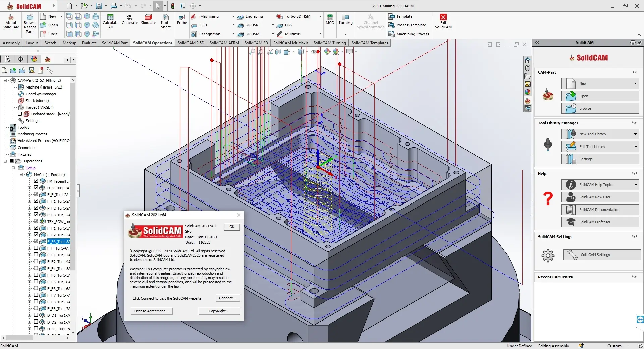Click the Connect... button
The width and height of the screenshot is (644, 349).
[x=228, y=298]
